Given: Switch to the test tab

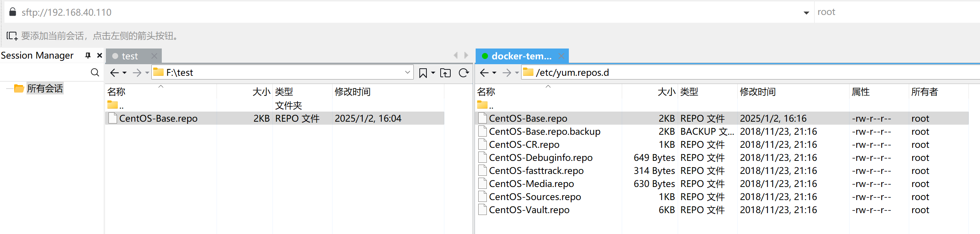Looking at the screenshot, I should (x=130, y=56).
